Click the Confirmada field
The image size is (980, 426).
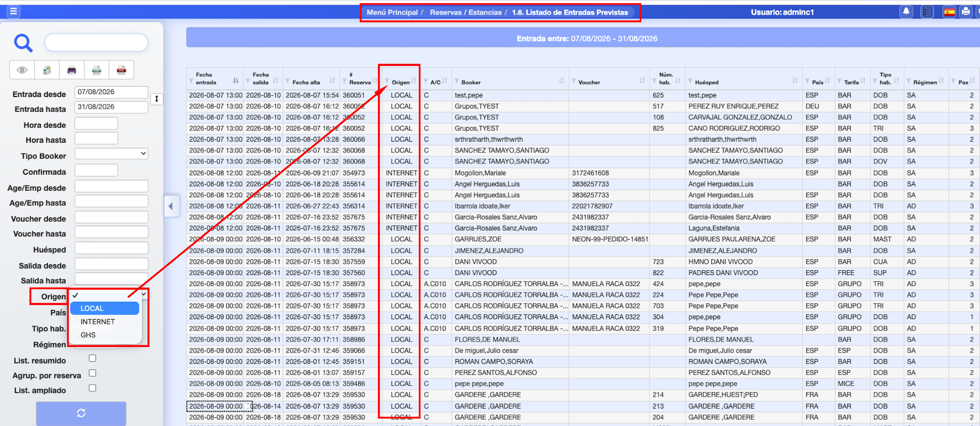pos(97,171)
